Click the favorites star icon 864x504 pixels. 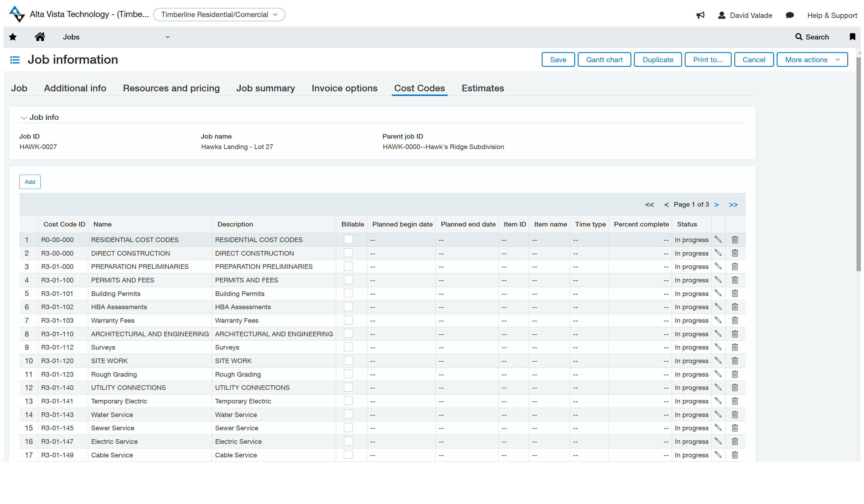pyautogui.click(x=13, y=37)
